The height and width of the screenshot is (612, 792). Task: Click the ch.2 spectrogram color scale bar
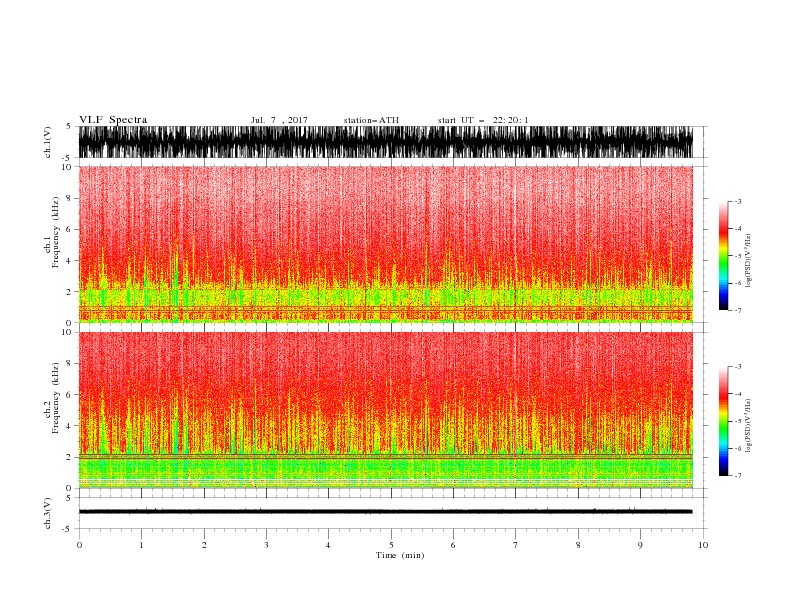tap(723, 421)
